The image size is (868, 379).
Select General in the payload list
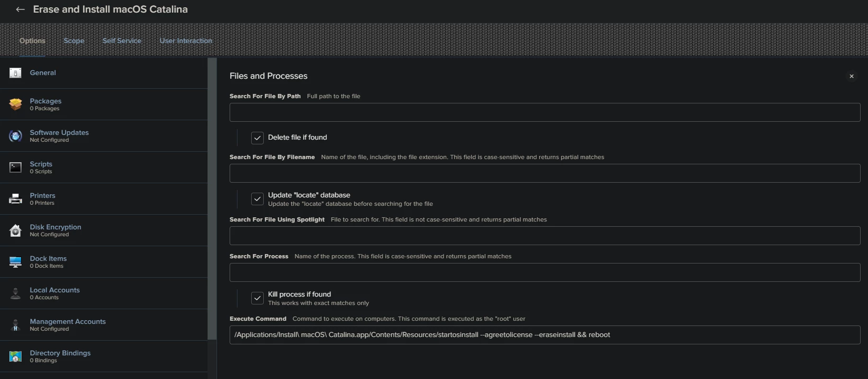click(x=43, y=73)
